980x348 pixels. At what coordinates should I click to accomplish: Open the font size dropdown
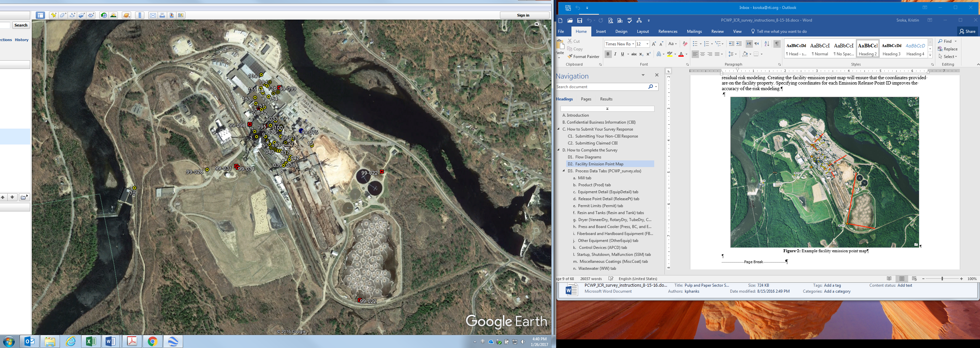(647, 44)
